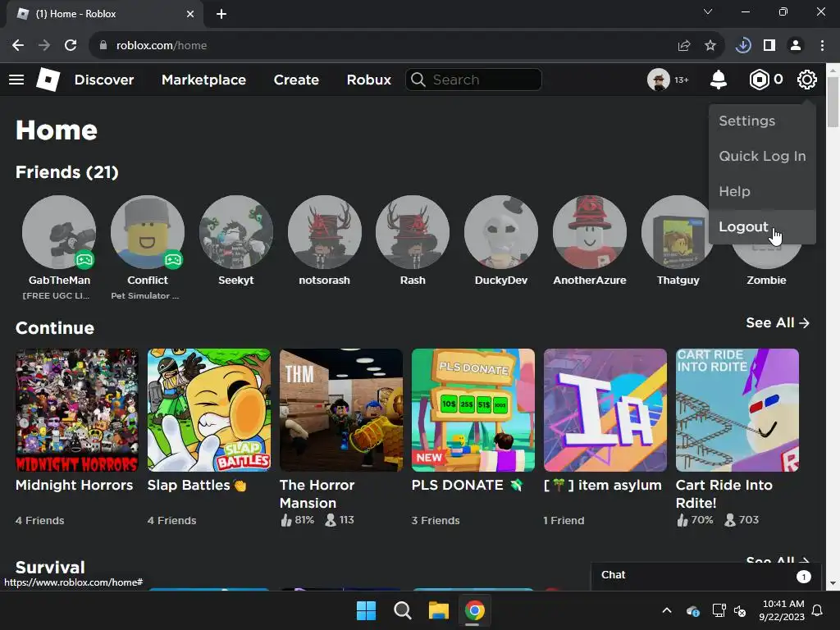The image size is (840, 630).
Task: Click See All for Continue section
Action: pos(778,322)
